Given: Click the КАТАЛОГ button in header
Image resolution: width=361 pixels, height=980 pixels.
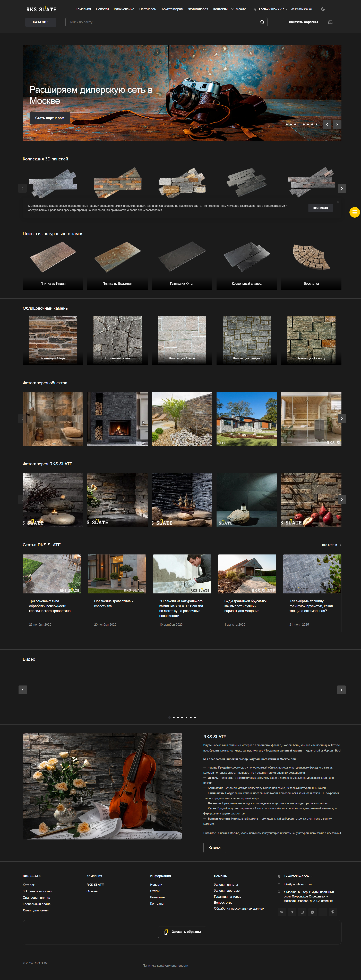Looking at the screenshot, I should [x=41, y=22].
